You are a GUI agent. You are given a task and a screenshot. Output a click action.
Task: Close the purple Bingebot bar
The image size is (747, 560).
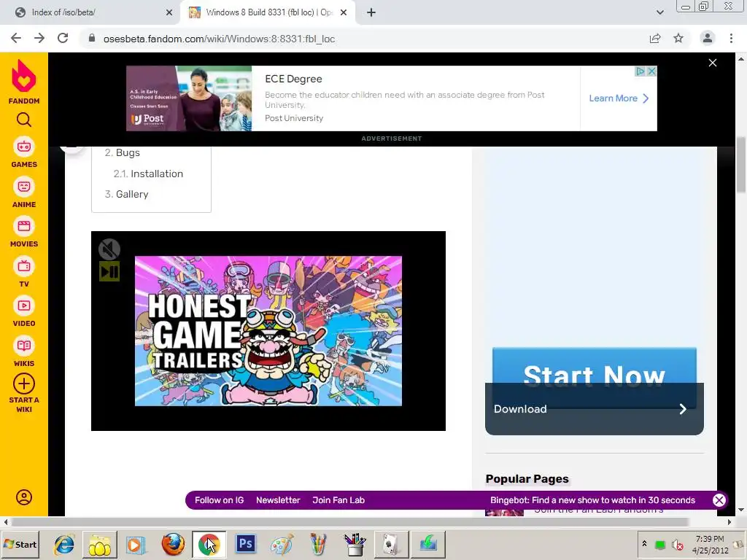pos(719,500)
